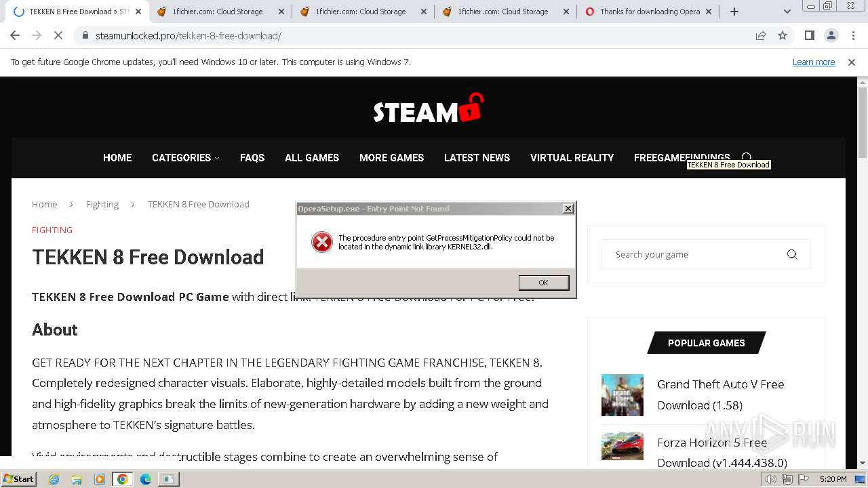The height and width of the screenshot is (488, 868).
Task: Click the 5:20 PM taskbar clock
Action: click(833, 479)
